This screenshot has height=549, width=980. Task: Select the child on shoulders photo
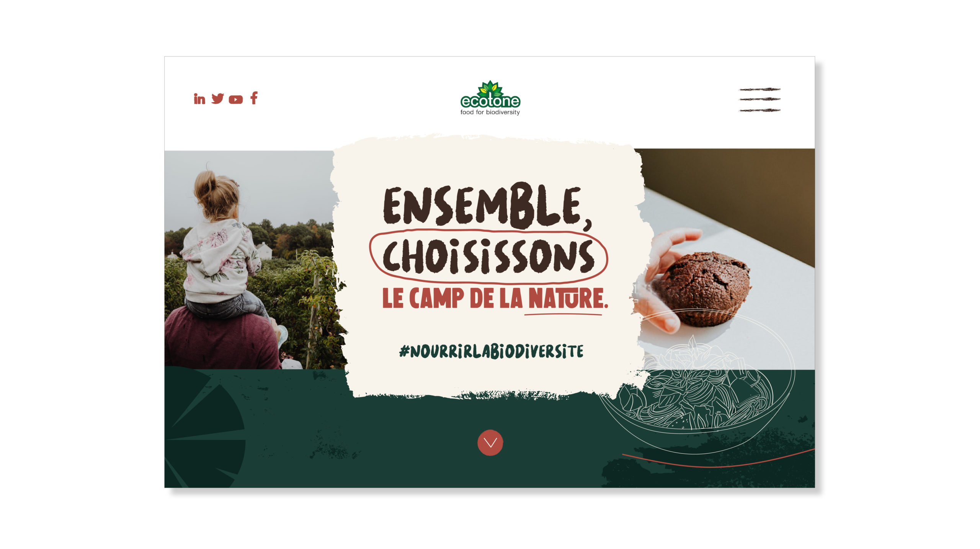[x=253, y=260]
